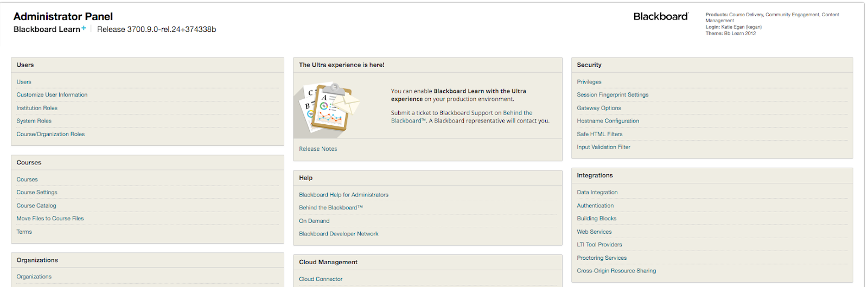Click the Login: Katie Egan (kegan) text
Screen dimensions: 868x287
[x=733, y=27]
